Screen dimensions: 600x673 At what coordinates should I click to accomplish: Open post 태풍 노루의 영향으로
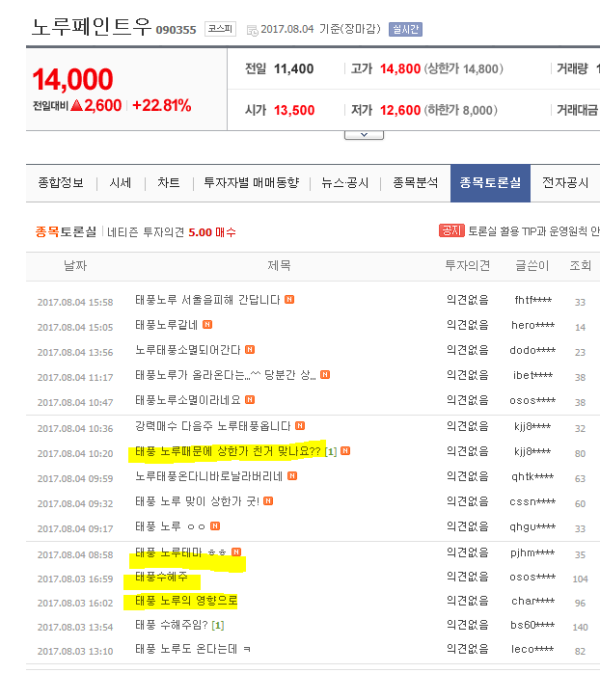186,600
